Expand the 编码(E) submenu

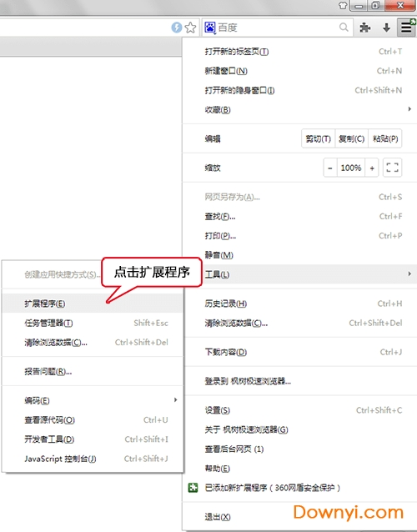click(x=93, y=401)
